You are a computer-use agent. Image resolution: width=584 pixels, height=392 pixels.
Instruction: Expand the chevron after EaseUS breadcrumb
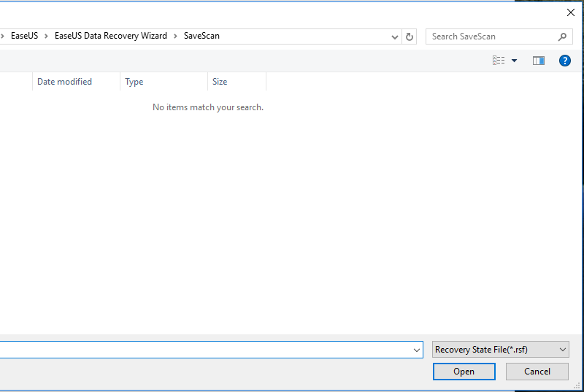click(x=46, y=36)
